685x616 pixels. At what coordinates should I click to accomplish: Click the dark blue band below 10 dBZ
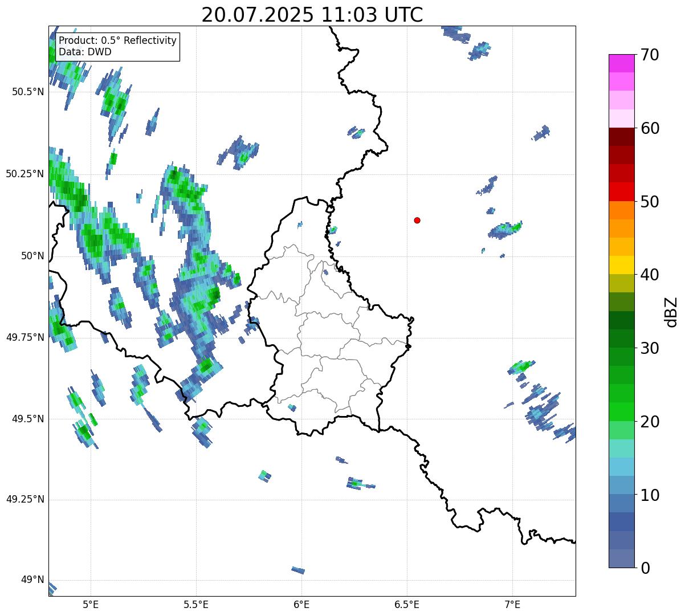621,521
